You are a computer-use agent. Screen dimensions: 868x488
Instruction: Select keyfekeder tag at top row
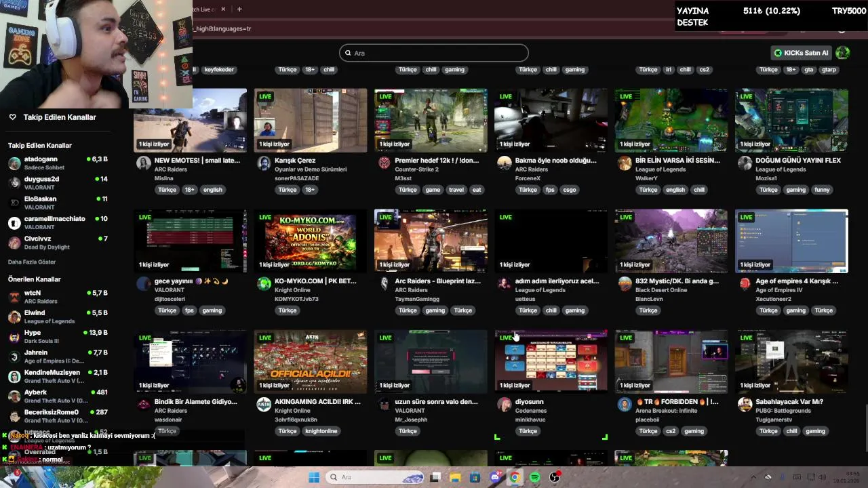pos(219,69)
